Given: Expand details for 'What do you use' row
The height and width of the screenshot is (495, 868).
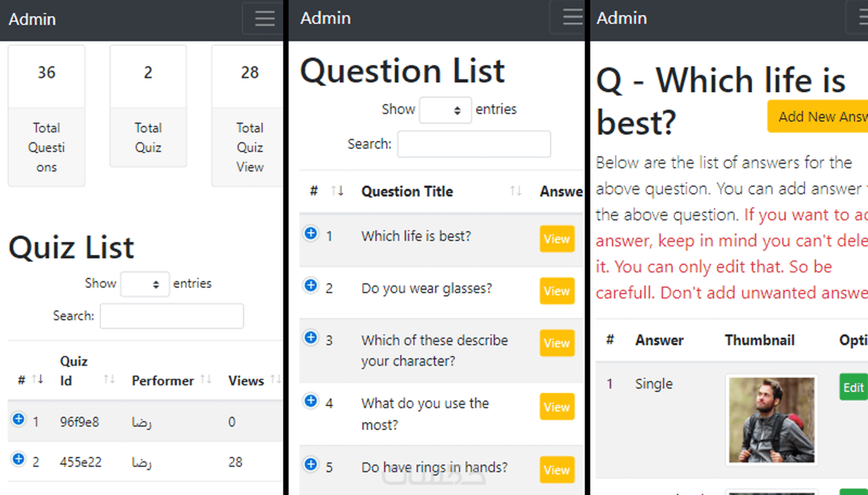Looking at the screenshot, I should pyautogui.click(x=311, y=401).
